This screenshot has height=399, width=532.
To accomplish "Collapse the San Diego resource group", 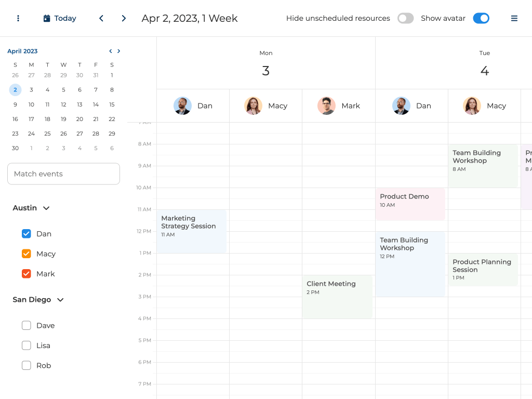I will [60, 300].
